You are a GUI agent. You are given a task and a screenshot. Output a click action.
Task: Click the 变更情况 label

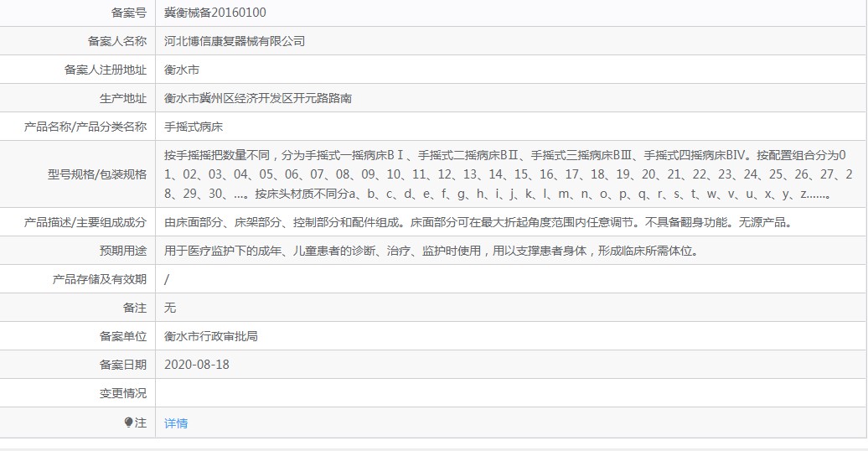[x=123, y=393]
